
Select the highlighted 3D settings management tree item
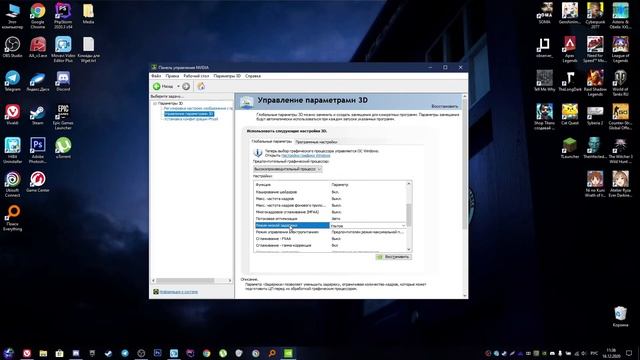(189, 114)
